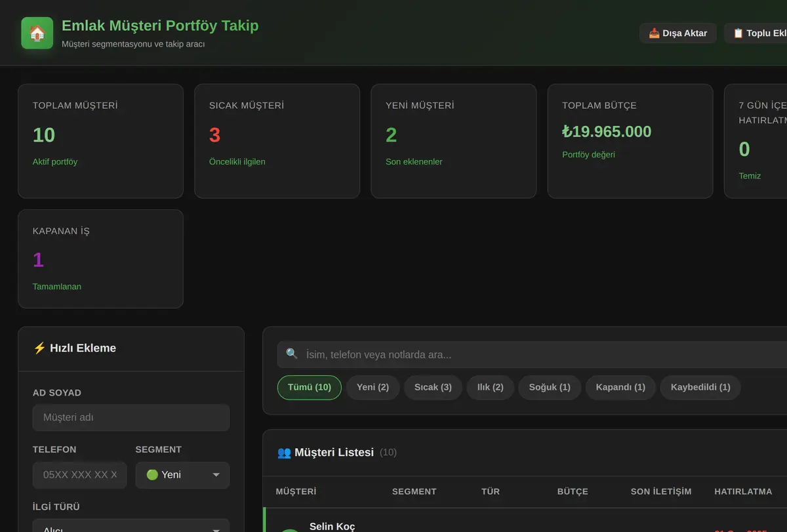Click the Hızlı Ekleme panel heading

click(x=75, y=348)
